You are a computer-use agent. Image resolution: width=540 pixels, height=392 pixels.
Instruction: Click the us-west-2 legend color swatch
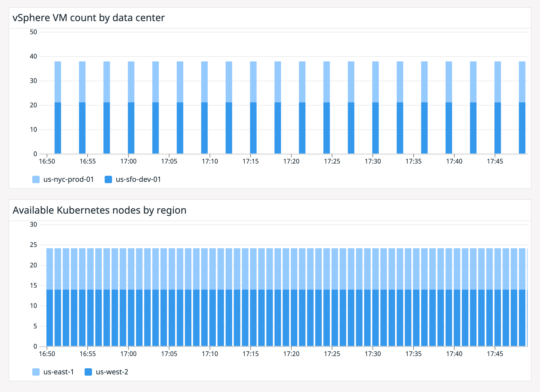(88, 372)
